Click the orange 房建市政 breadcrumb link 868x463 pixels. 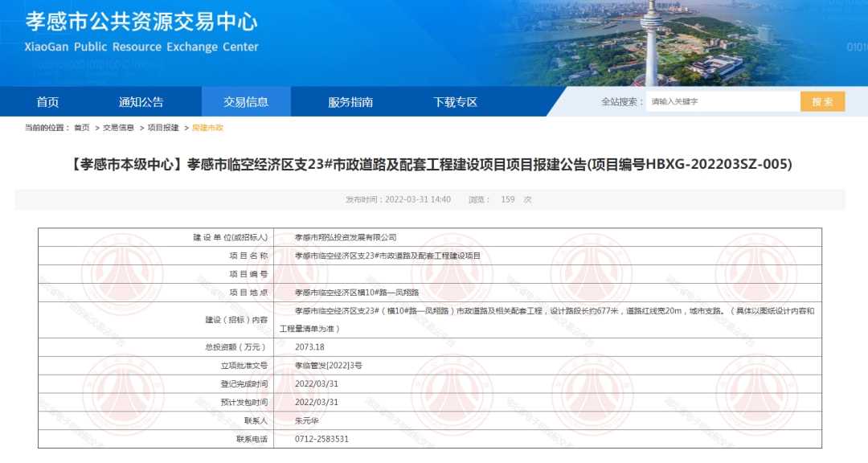[207, 128]
